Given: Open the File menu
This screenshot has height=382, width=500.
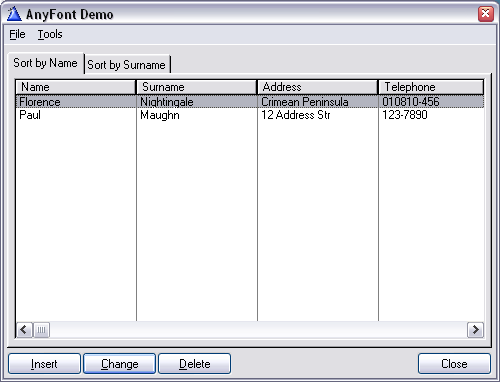Looking at the screenshot, I should point(17,34).
